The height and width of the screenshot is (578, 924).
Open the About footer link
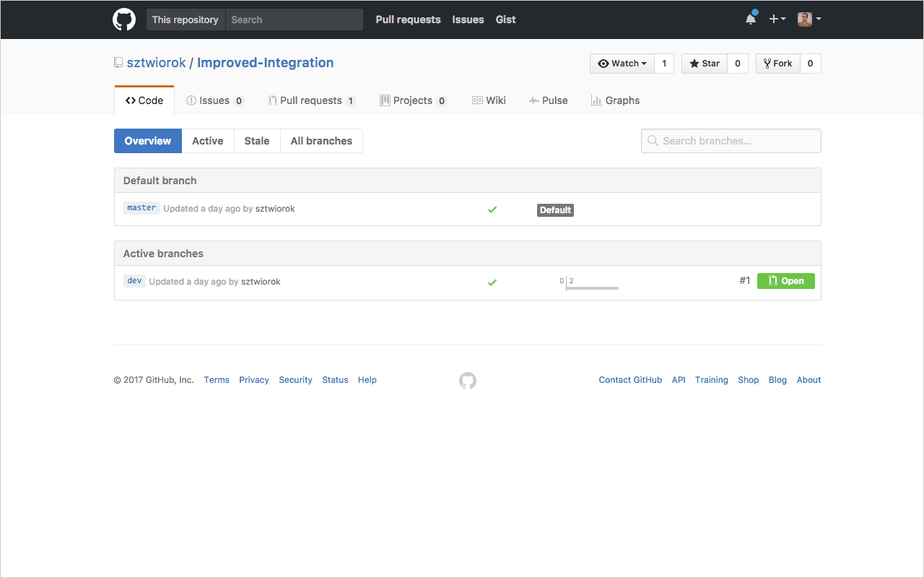[x=808, y=380]
